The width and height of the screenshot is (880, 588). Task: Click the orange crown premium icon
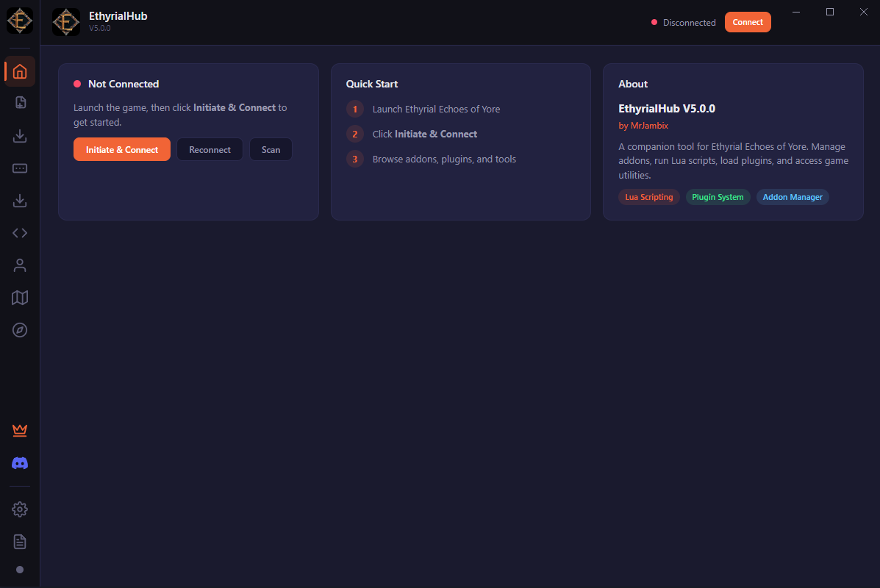tap(20, 430)
